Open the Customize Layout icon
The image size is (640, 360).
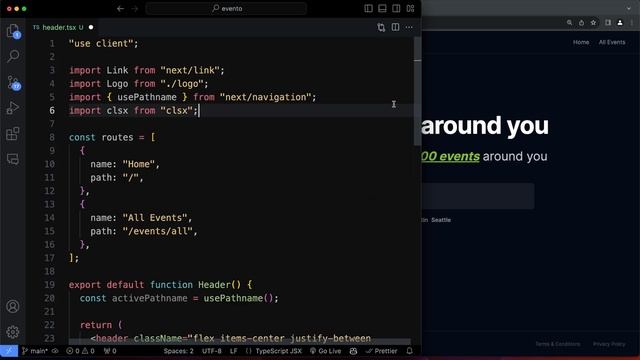tap(410, 9)
